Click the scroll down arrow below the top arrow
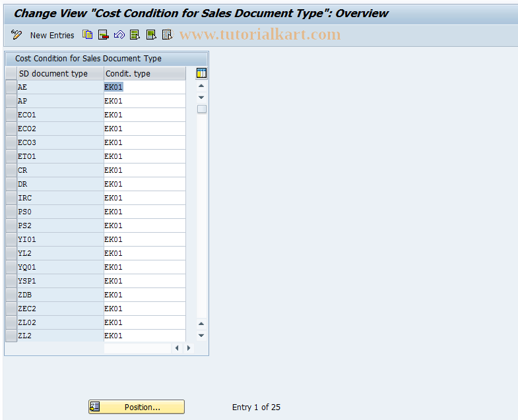 click(201, 98)
